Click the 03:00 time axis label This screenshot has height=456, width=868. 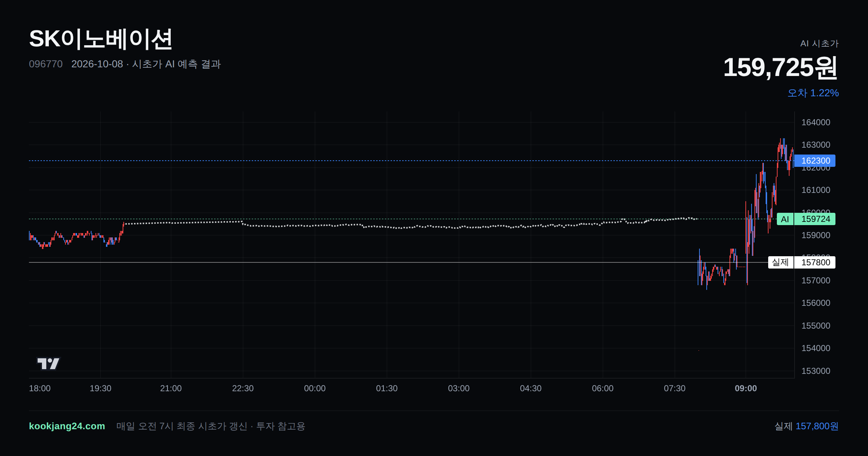[x=459, y=388]
